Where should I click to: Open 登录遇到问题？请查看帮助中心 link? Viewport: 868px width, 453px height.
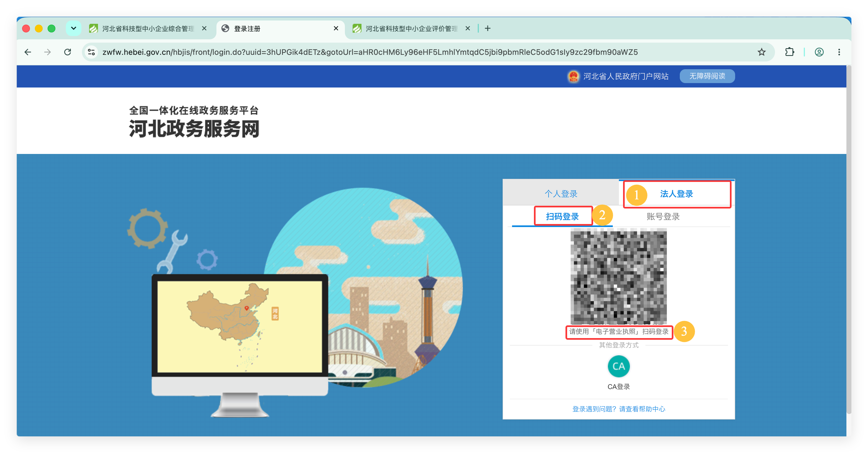[619, 409]
